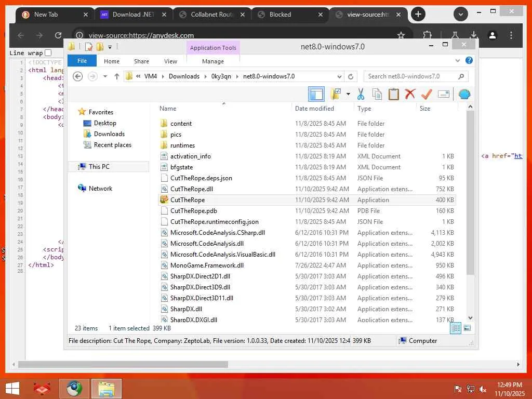Open the Share ribbon tab

141,61
